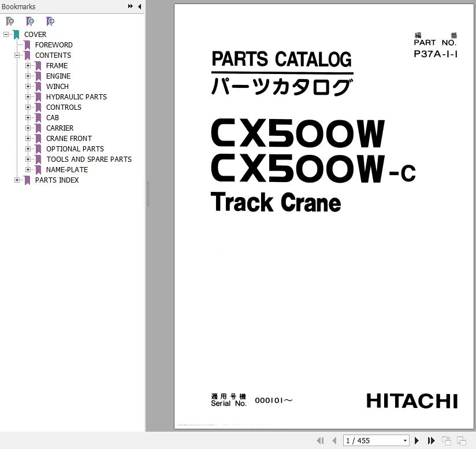
Task: Click the add new bookmark icon
Action: point(30,21)
